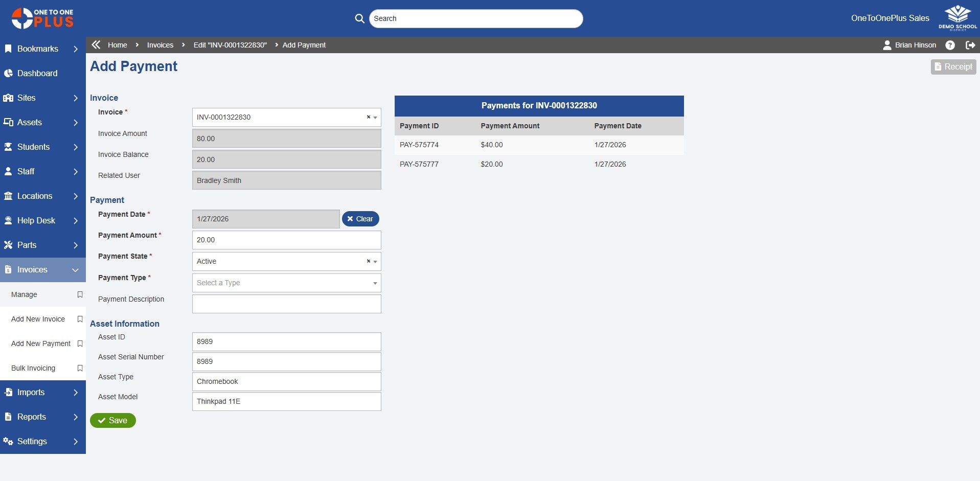Clear the payment date
This screenshot has width=980, height=481.
point(360,219)
